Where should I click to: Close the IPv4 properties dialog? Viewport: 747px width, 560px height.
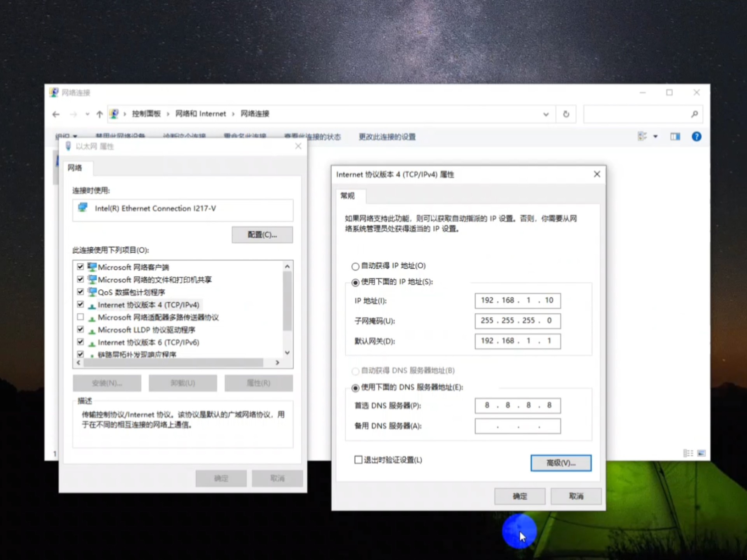[x=597, y=174]
